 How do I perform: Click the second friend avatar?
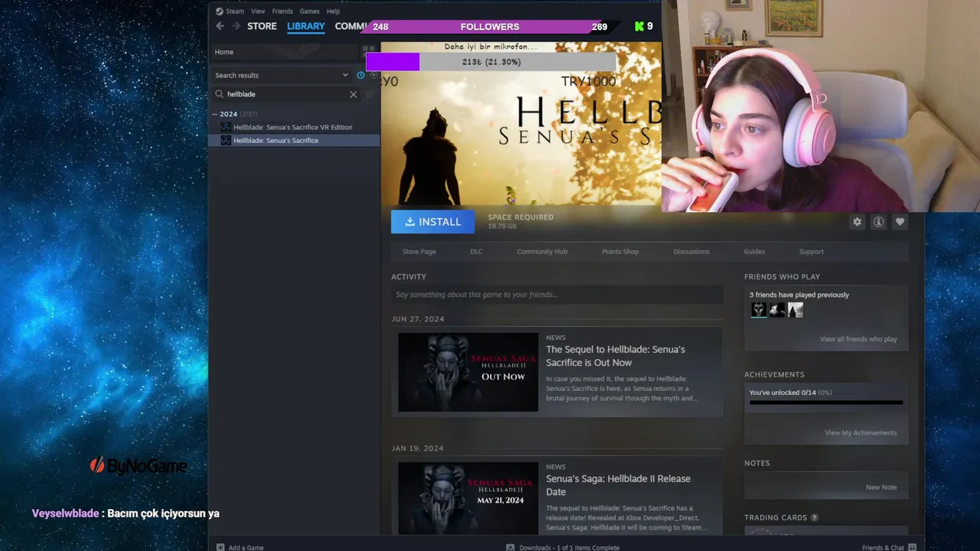coord(777,310)
